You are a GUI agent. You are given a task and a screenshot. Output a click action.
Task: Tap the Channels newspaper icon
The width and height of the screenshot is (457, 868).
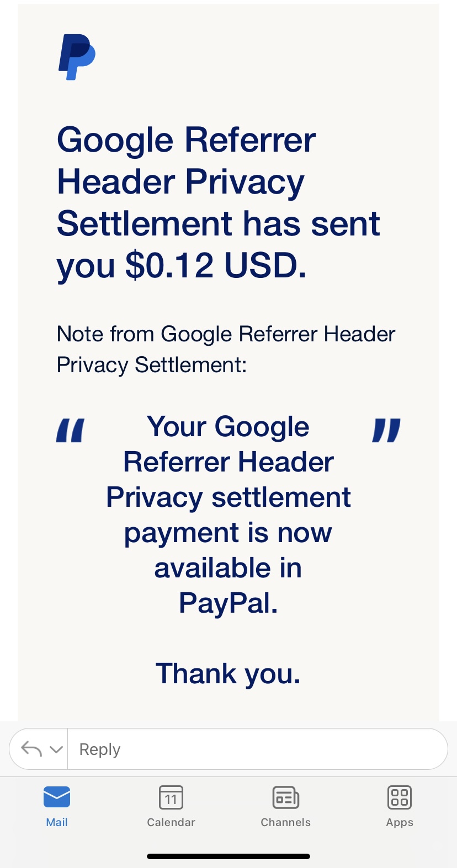[x=285, y=797]
